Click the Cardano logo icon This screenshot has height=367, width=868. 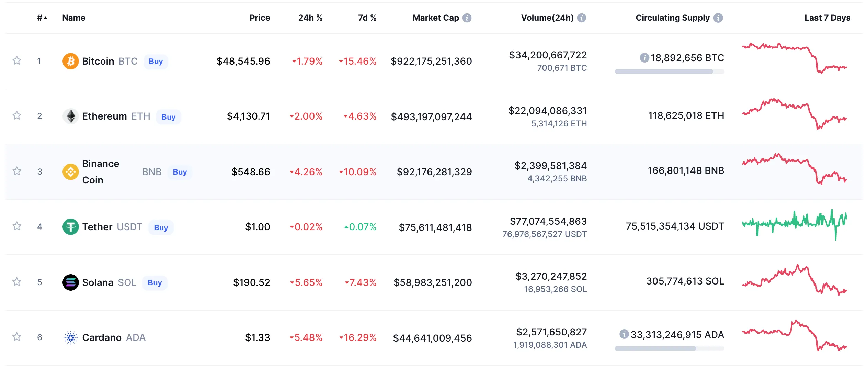[70, 337]
